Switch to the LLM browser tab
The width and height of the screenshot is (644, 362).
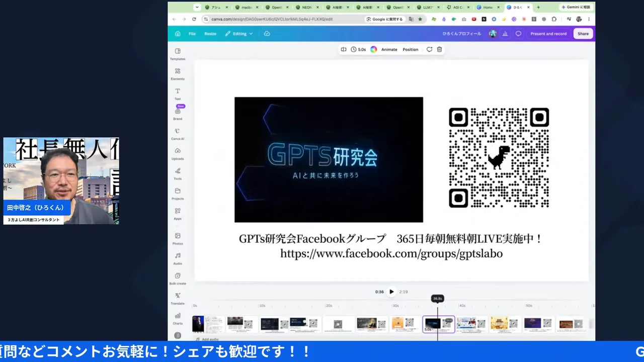coord(429,8)
